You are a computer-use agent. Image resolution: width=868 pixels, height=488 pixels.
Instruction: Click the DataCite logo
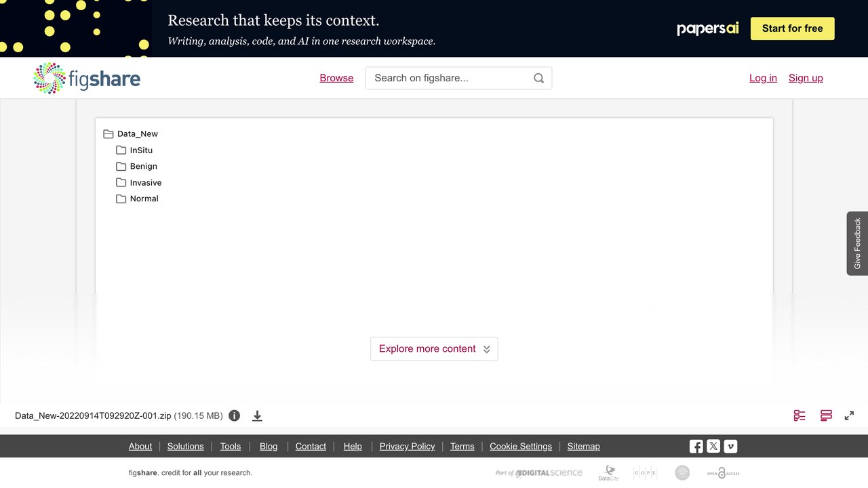click(x=609, y=473)
